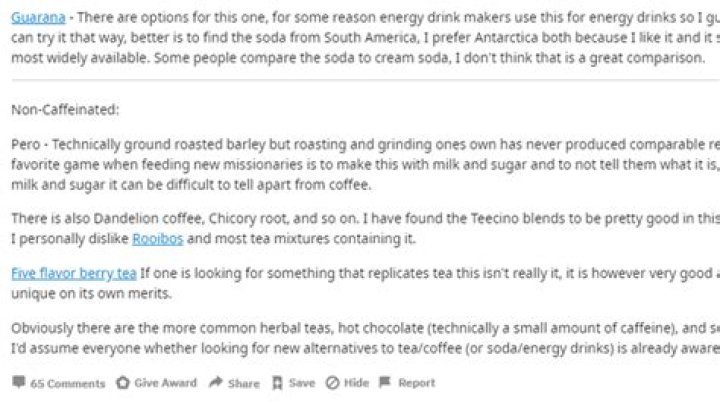Click the Give Award badge icon
This screenshot has width=720, height=404.
click(123, 382)
